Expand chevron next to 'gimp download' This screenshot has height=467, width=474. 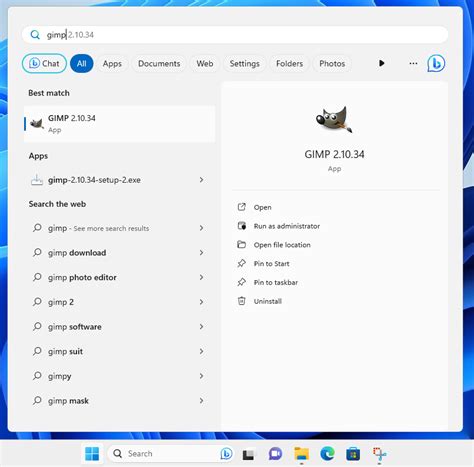pos(201,253)
